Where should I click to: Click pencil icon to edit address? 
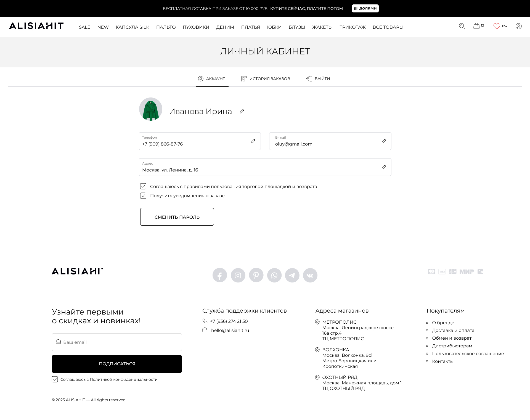point(384,167)
